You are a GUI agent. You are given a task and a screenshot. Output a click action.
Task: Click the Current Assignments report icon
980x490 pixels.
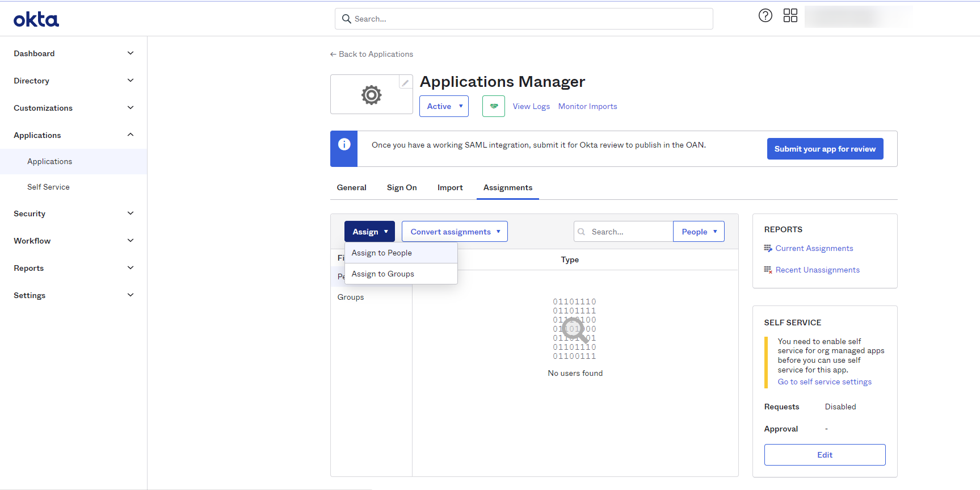coord(768,249)
